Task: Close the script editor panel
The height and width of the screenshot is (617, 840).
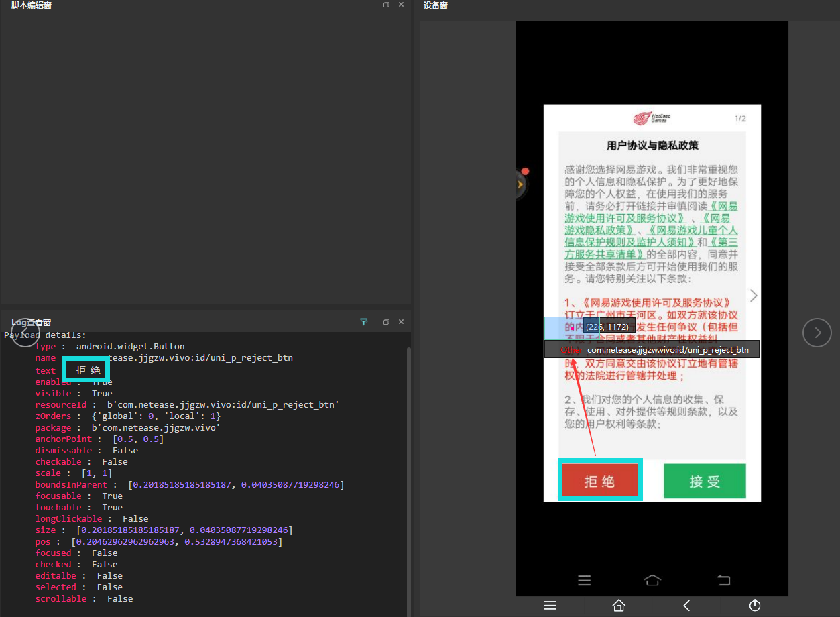Action: click(401, 5)
